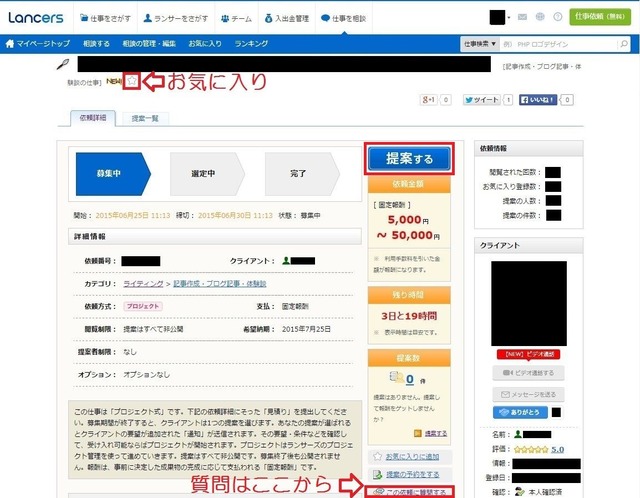Open チーム menu item
The height and width of the screenshot is (498, 640).
(x=236, y=18)
